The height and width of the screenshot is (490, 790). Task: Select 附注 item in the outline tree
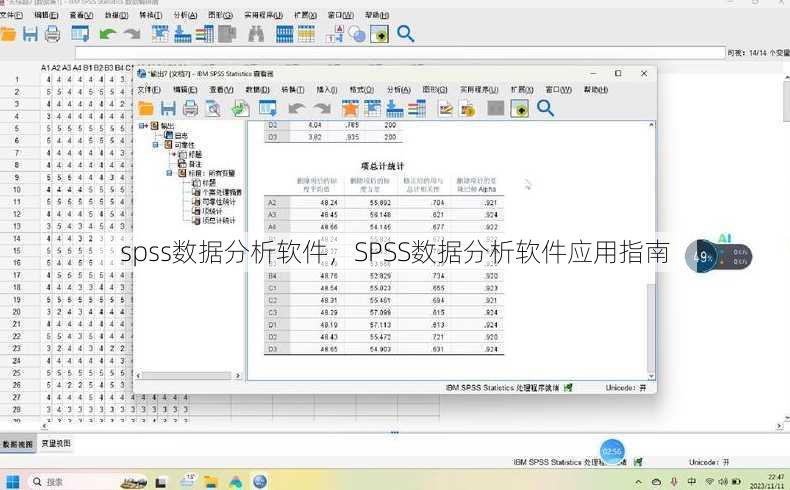(x=194, y=164)
